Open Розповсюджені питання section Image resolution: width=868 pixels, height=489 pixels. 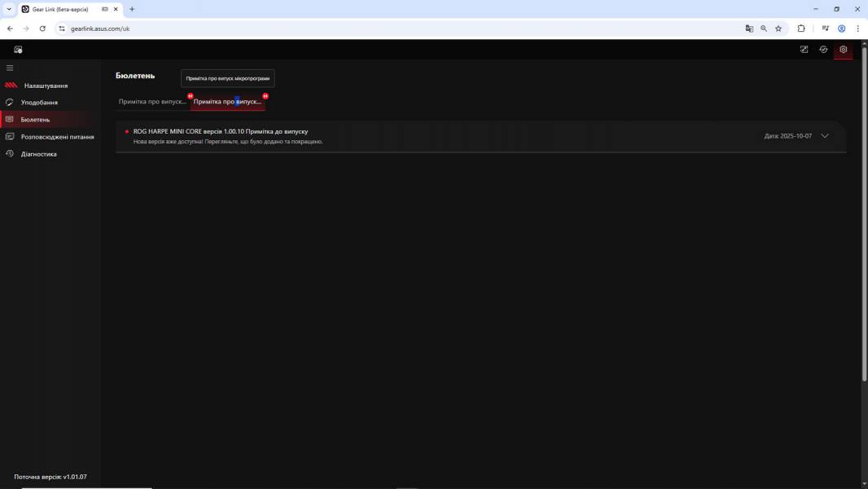[x=57, y=137]
